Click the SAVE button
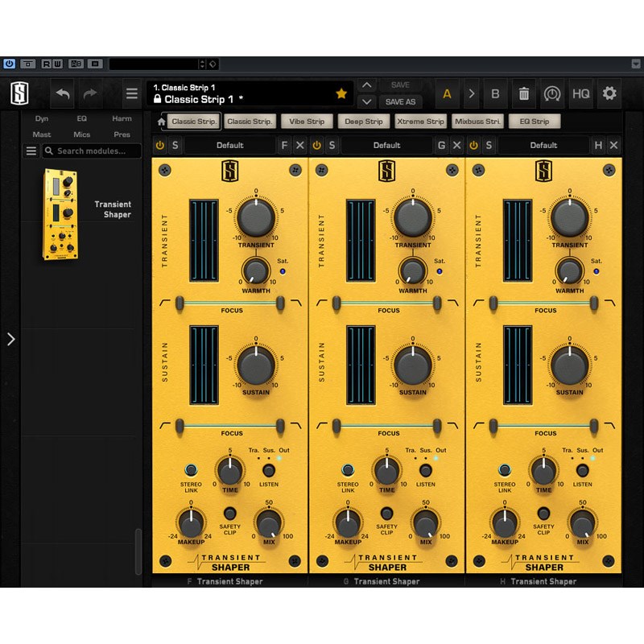 400,85
